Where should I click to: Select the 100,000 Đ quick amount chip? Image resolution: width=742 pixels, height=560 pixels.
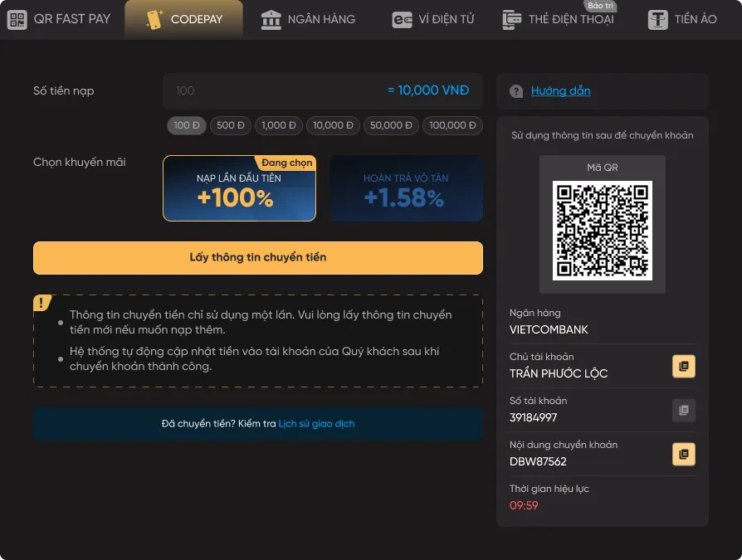pos(452,125)
